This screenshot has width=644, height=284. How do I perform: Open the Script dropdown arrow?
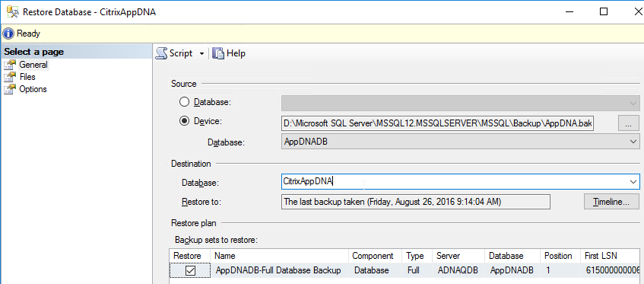click(x=201, y=54)
